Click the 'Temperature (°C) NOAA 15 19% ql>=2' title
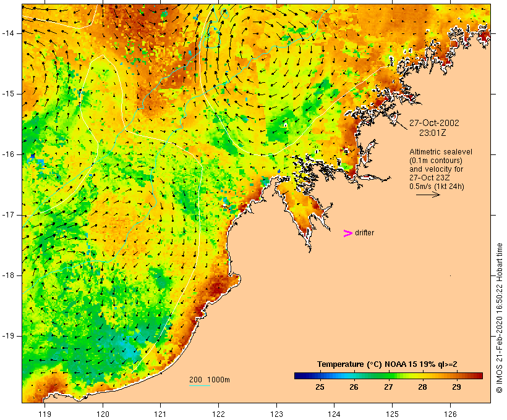 [x=387, y=364]
